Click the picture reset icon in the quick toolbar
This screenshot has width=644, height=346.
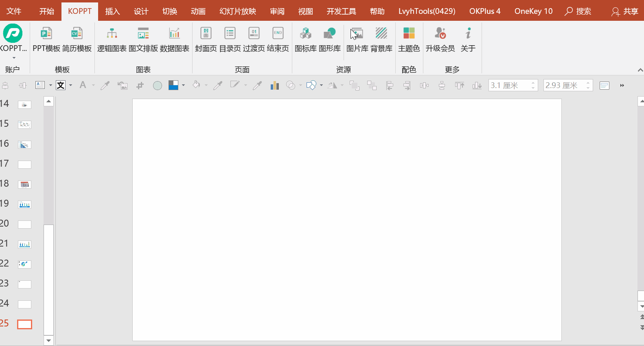pyautogui.click(x=123, y=85)
